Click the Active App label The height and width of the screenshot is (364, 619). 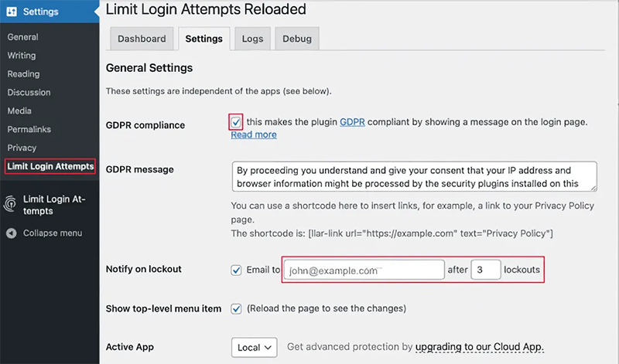point(130,347)
